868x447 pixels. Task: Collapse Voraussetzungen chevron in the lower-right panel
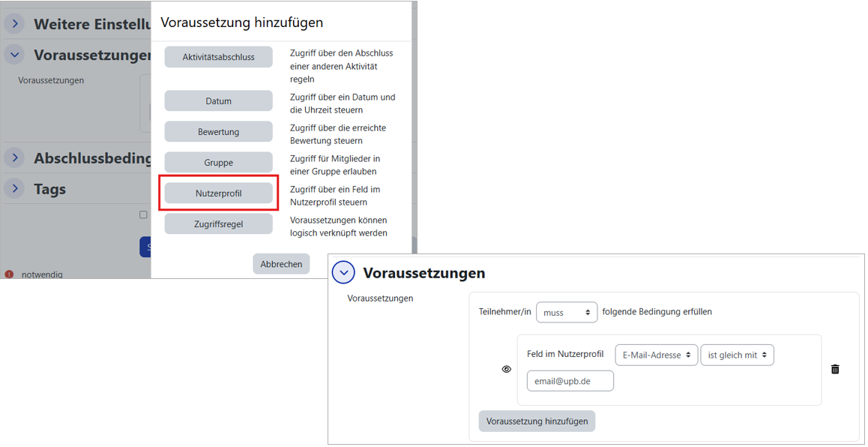click(343, 273)
